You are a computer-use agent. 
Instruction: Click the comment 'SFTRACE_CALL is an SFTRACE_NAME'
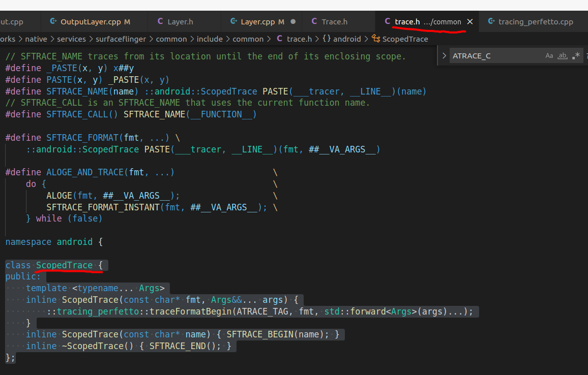click(100, 103)
